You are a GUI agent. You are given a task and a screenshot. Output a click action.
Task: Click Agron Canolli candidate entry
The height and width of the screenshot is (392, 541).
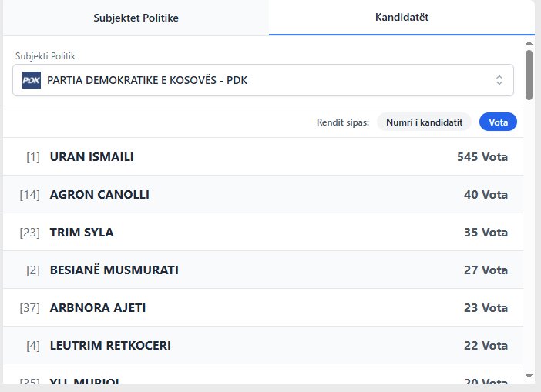point(262,195)
